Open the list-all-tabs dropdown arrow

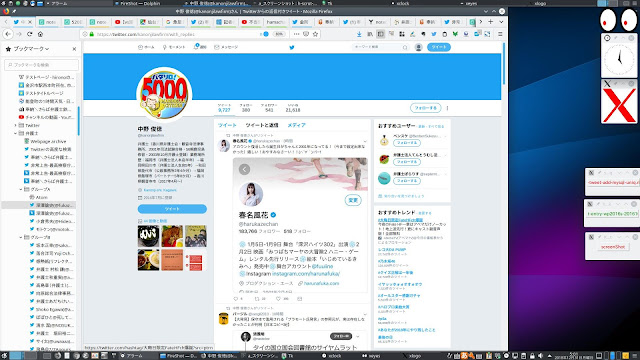502,22
